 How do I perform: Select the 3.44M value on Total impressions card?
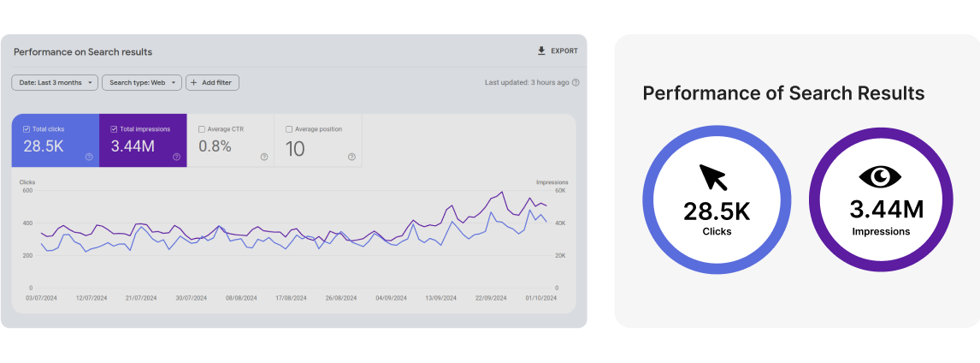pyautogui.click(x=133, y=146)
